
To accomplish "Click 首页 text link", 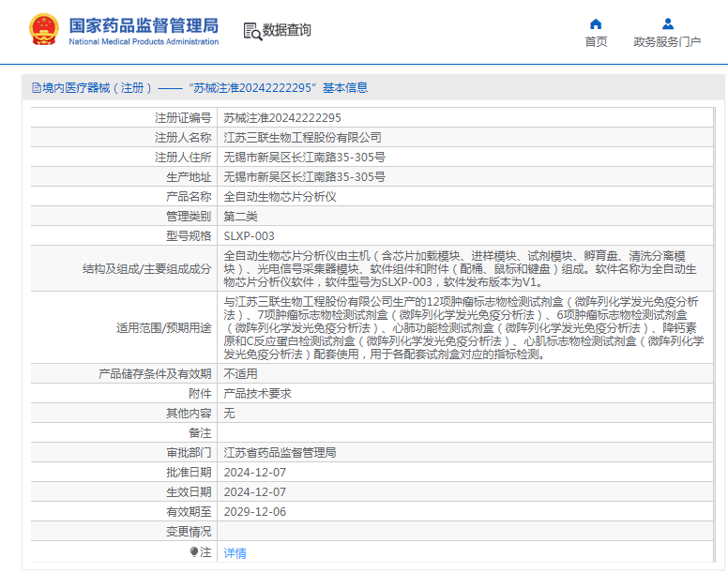I will [x=596, y=42].
